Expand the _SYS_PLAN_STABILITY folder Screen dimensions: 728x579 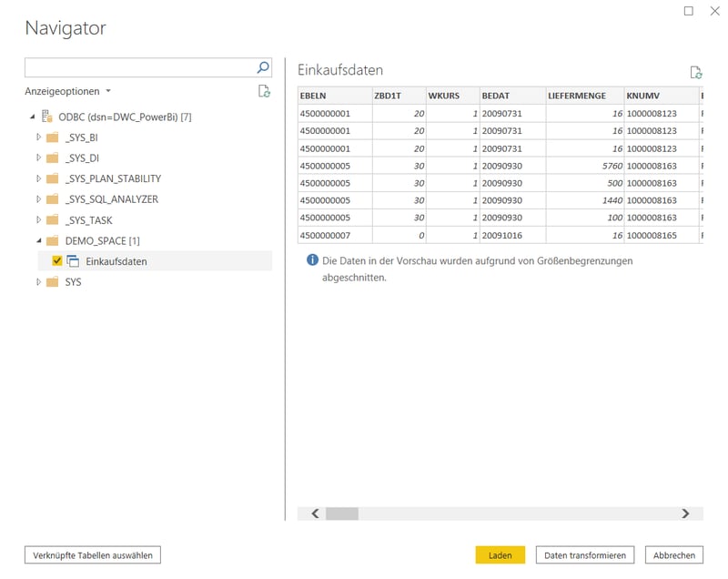click(x=38, y=178)
